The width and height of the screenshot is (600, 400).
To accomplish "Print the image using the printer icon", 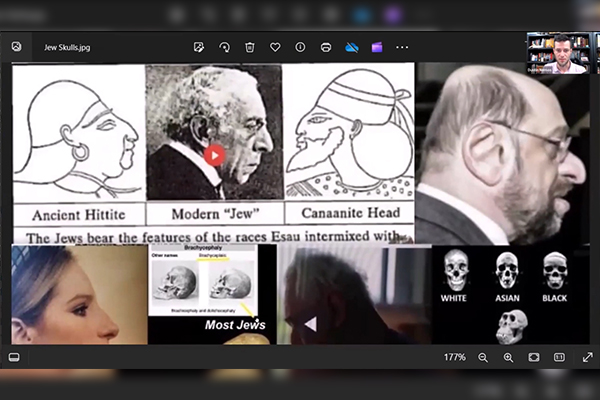I will tap(326, 47).
